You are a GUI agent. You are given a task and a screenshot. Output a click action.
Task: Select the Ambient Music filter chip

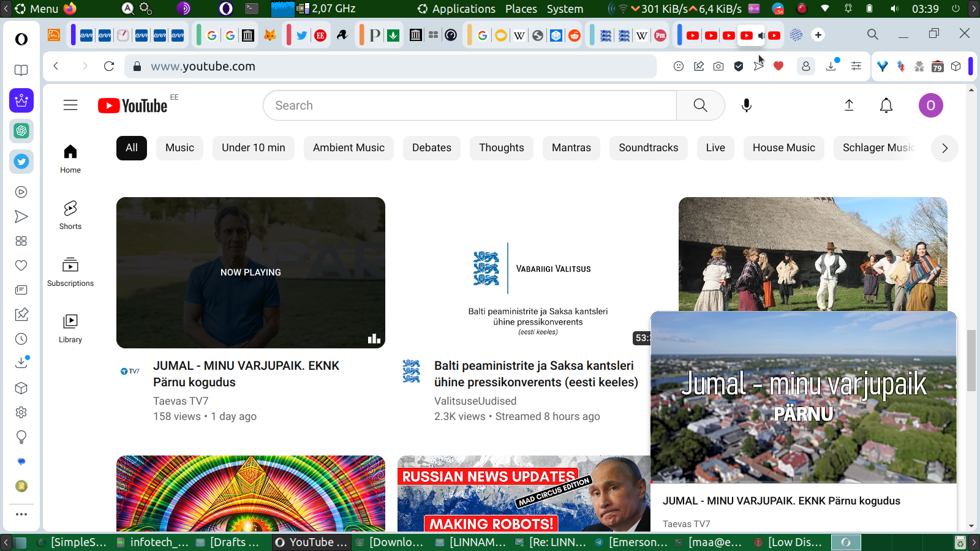coord(349,148)
